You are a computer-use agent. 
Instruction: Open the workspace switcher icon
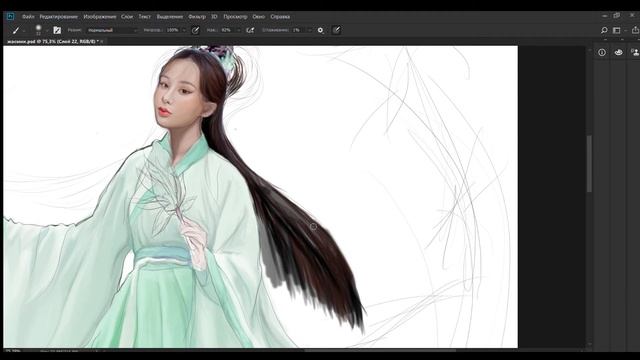617,30
